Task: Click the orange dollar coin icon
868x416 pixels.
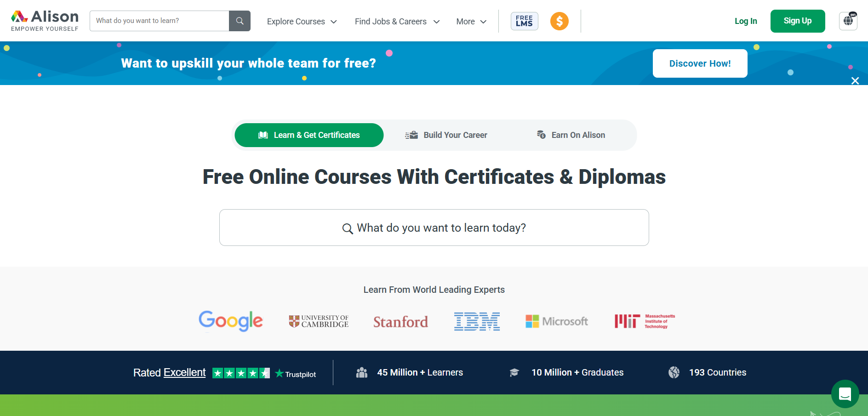Action: coord(560,21)
